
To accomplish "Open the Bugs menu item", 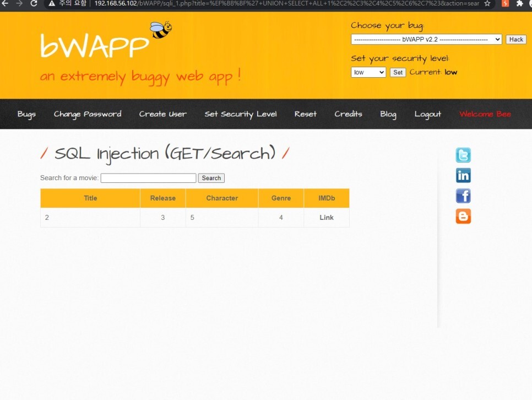I will [26, 114].
